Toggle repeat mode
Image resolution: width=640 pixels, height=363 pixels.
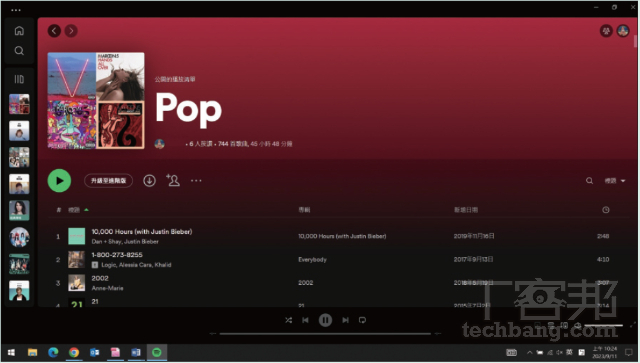pos(362,320)
